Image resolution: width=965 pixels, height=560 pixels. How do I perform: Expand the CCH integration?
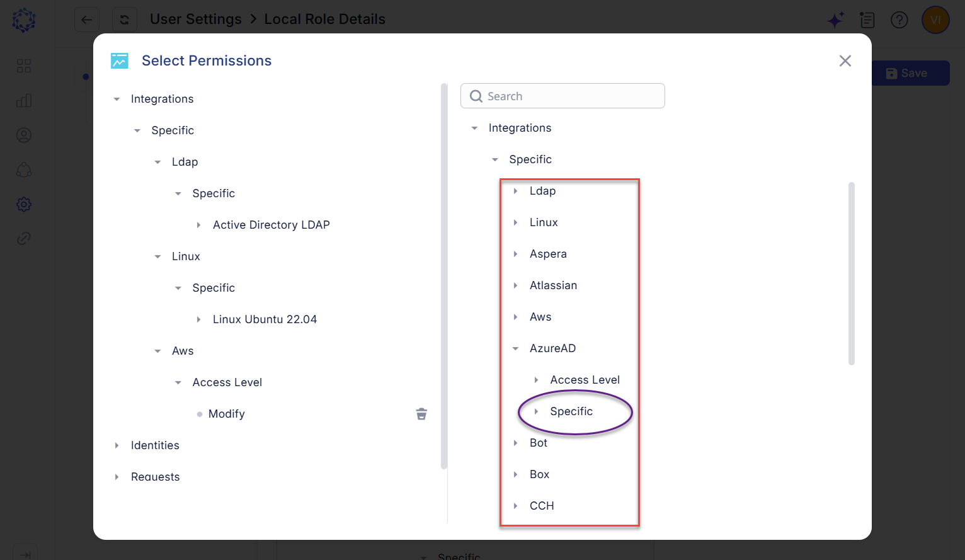(x=515, y=506)
